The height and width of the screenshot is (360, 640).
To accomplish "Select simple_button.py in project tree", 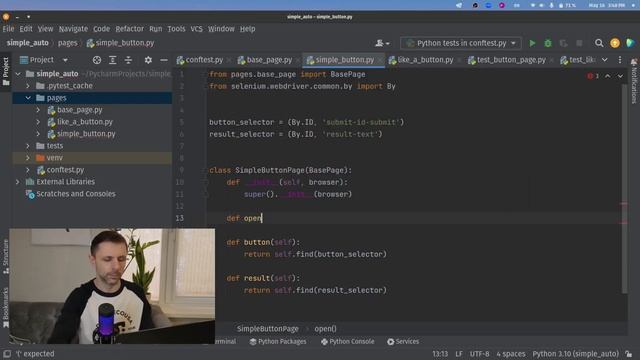I will tap(86, 134).
